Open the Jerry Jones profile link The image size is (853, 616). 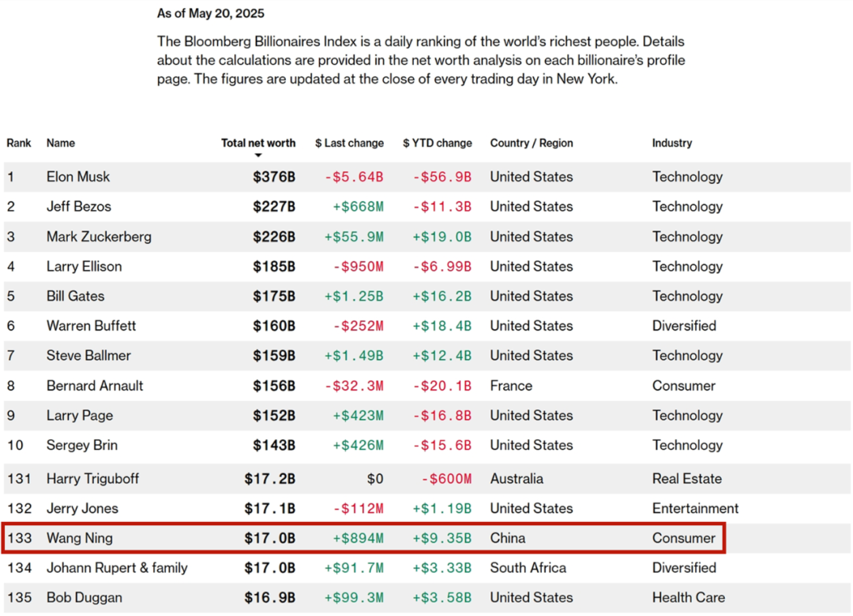[x=82, y=509]
